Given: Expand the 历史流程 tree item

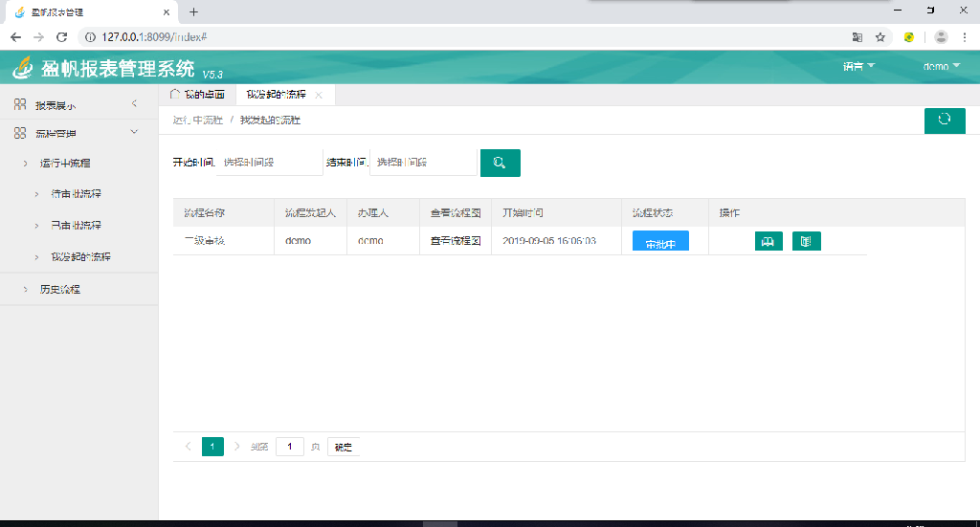Looking at the screenshot, I should (x=59, y=289).
